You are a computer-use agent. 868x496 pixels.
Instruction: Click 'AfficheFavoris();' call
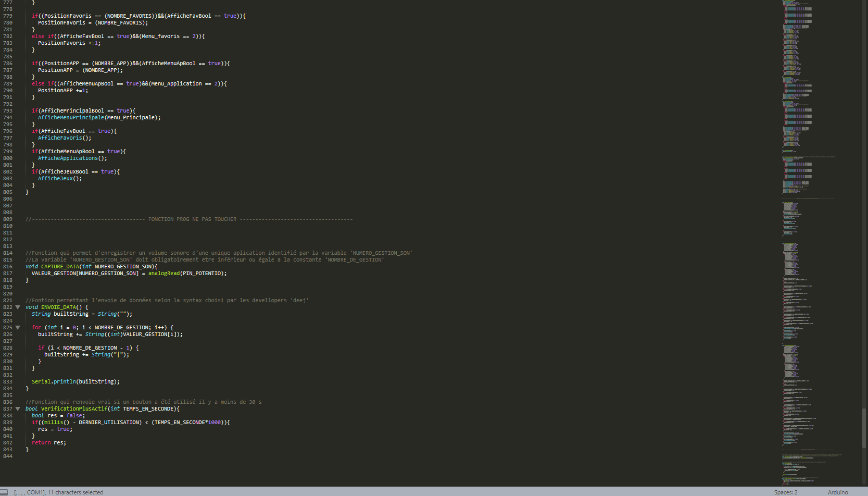[x=65, y=138]
